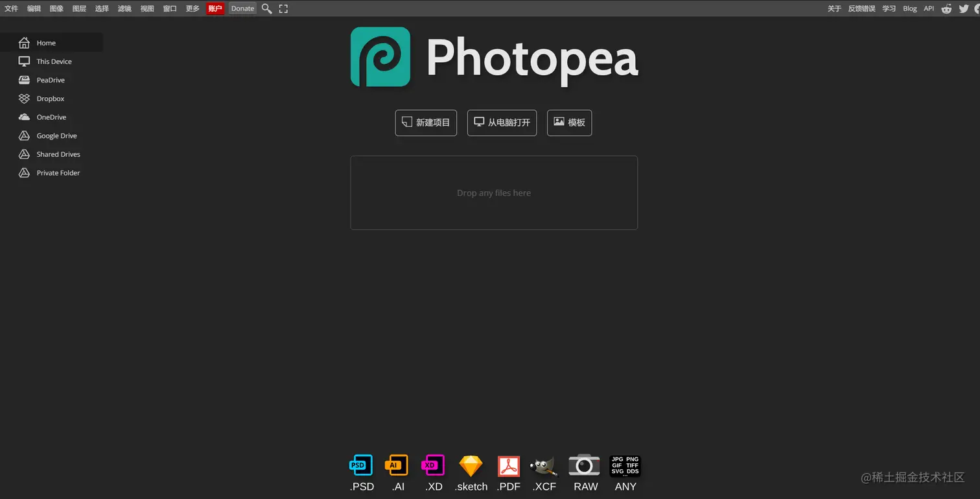Select the .AI Illustrator format icon
The height and width of the screenshot is (499, 980).
397,465
